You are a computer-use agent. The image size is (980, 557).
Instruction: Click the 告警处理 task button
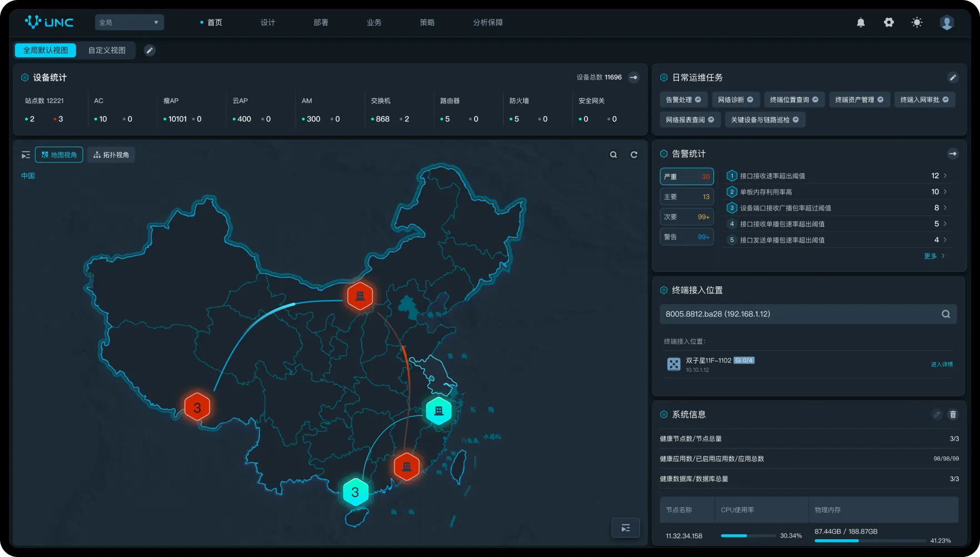(x=683, y=100)
